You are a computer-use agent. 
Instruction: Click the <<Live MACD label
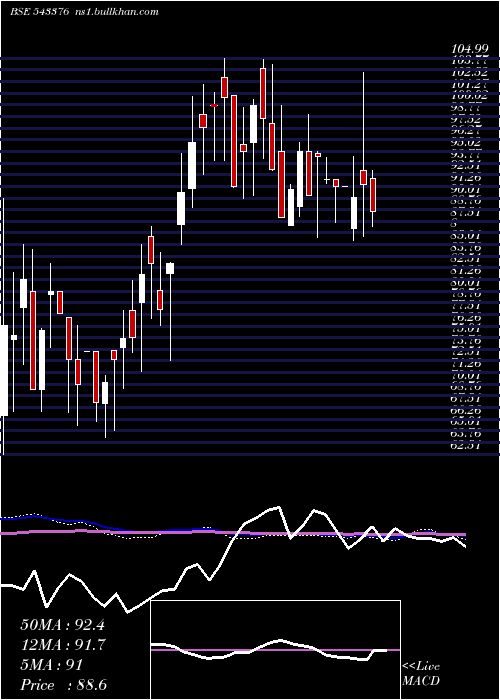[421, 674]
